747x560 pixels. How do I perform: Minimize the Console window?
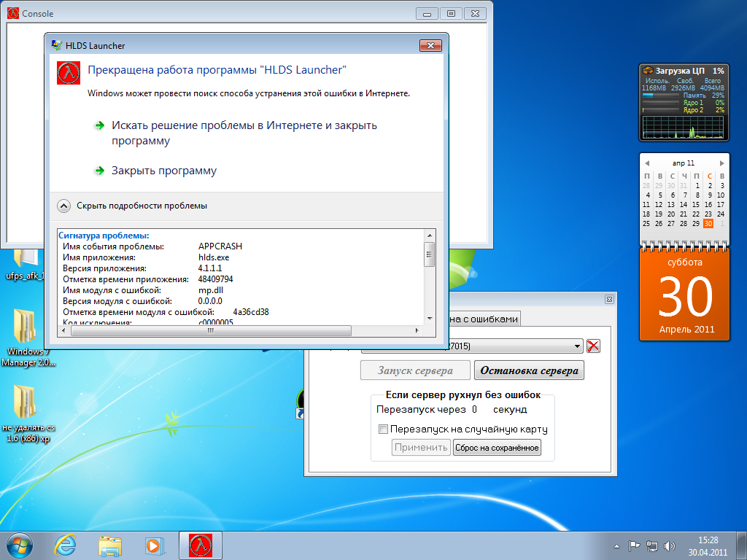click(427, 13)
